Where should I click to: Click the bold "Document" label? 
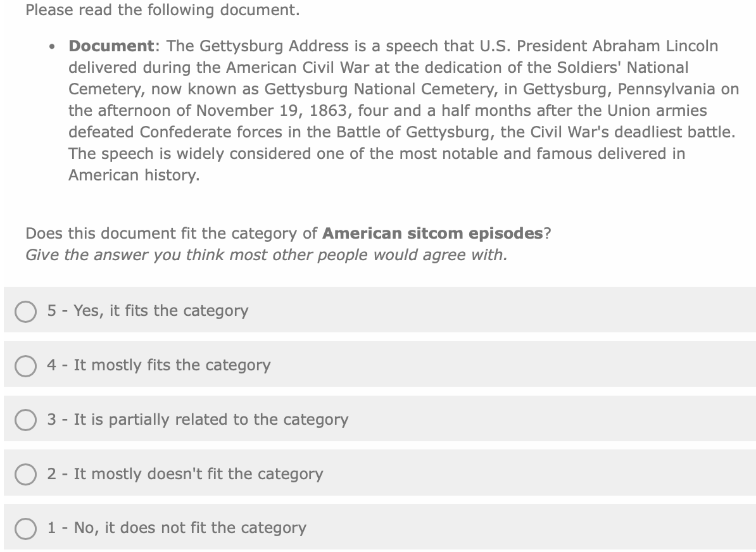[x=111, y=46]
